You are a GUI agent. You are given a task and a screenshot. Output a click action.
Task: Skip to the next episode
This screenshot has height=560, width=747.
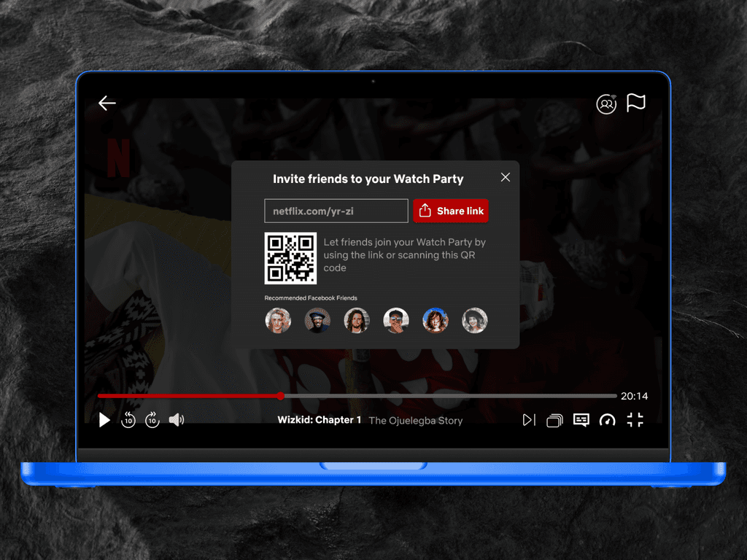[x=530, y=420]
